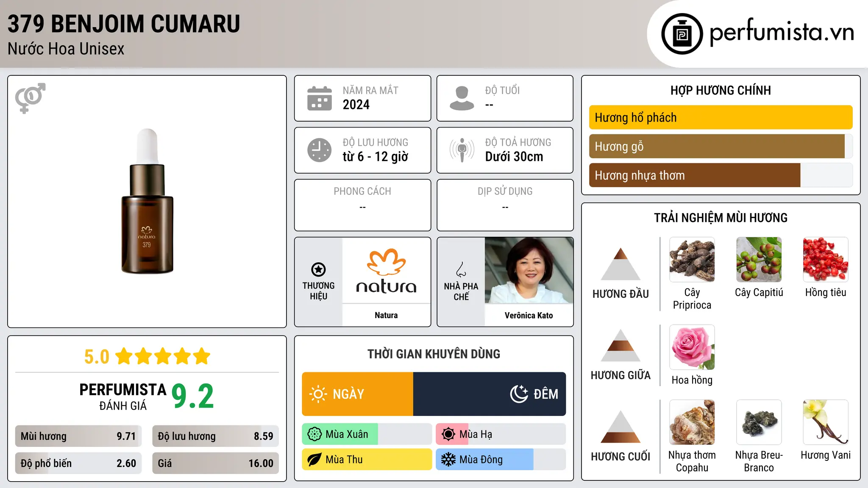Click the Phong cách card

point(362,205)
